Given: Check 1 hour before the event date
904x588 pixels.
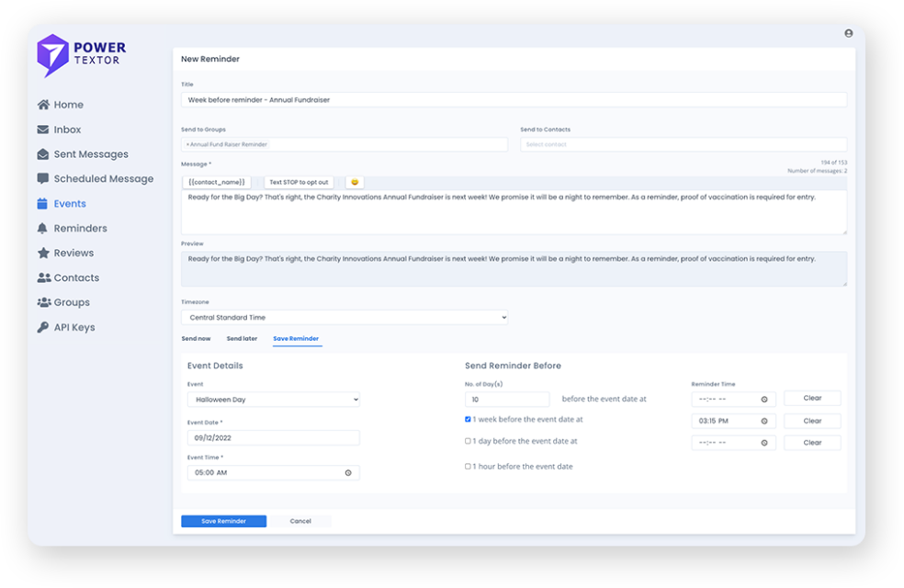Looking at the screenshot, I should tap(469, 467).
